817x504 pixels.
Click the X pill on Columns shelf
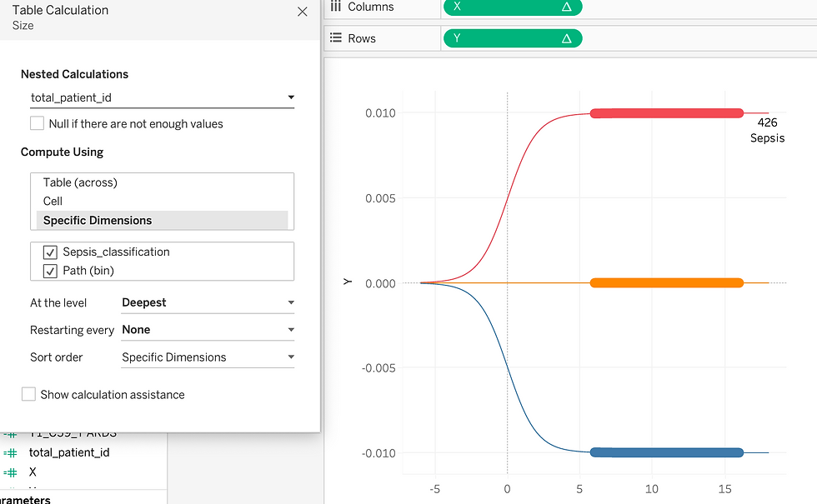(x=513, y=7)
